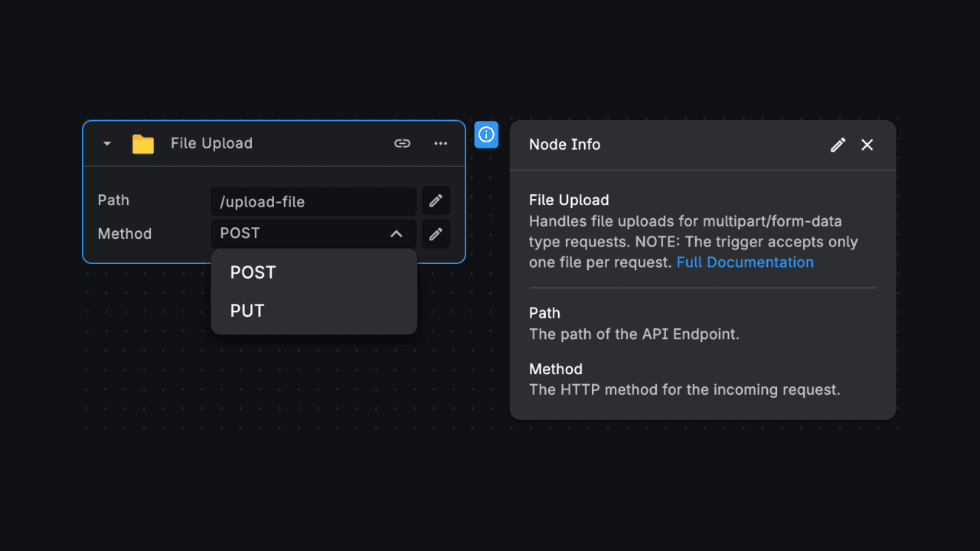The image size is (980, 551).
Task: Click the File Upload node title
Action: click(210, 143)
